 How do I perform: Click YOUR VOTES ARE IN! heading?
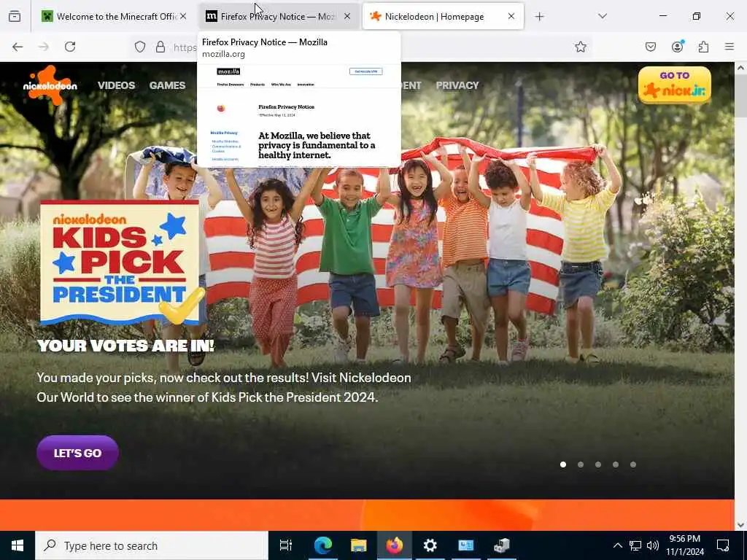pyautogui.click(x=125, y=346)
